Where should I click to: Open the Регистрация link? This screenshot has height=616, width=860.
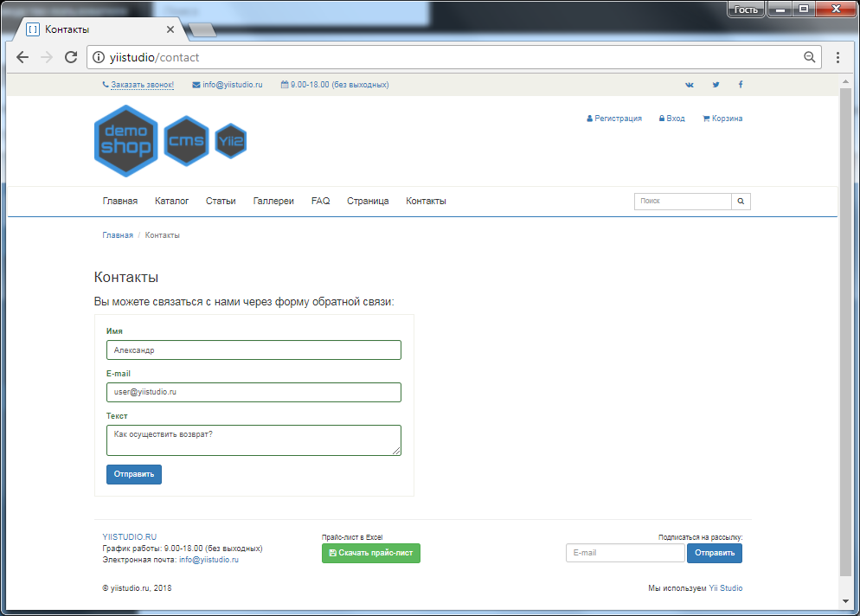point(613,119)
